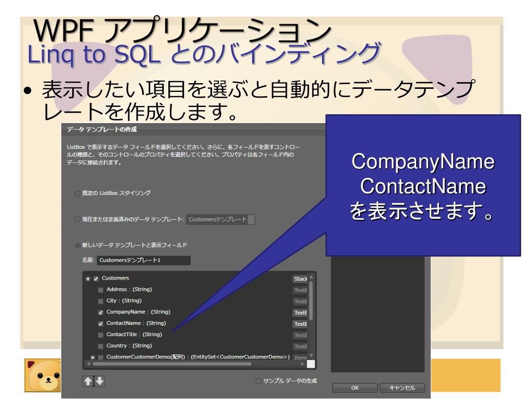Image resolution: width=532 pixels, height=399 pixels.
Task: Move selected field up with up arrow
Action: click(x=88, y=381)
